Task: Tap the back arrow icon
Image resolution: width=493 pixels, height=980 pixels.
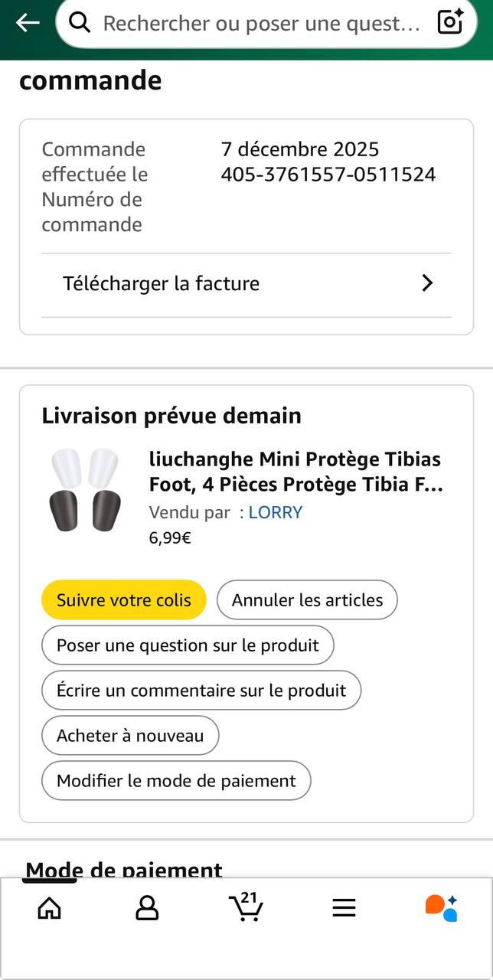Action: 28,23
